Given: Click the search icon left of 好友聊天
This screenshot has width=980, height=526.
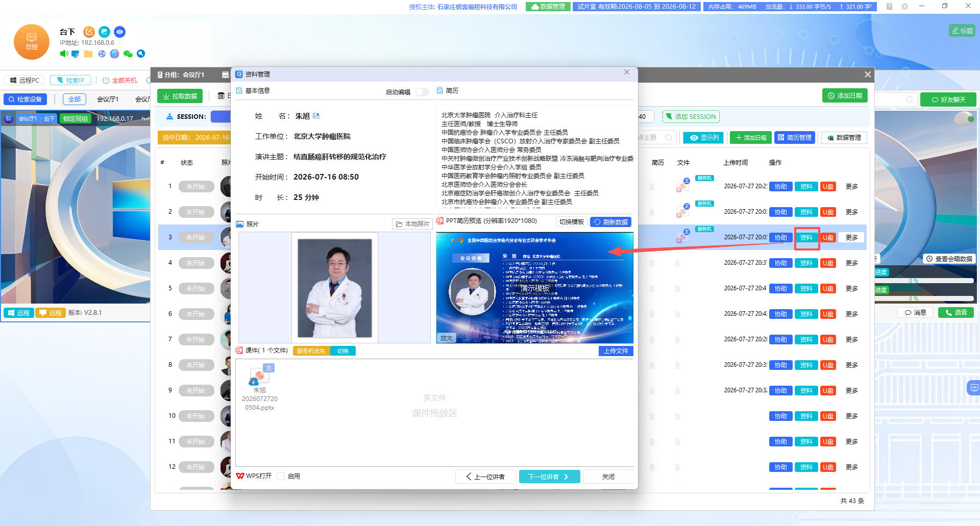Looking at the screenshot, I should tap(910, 99).
